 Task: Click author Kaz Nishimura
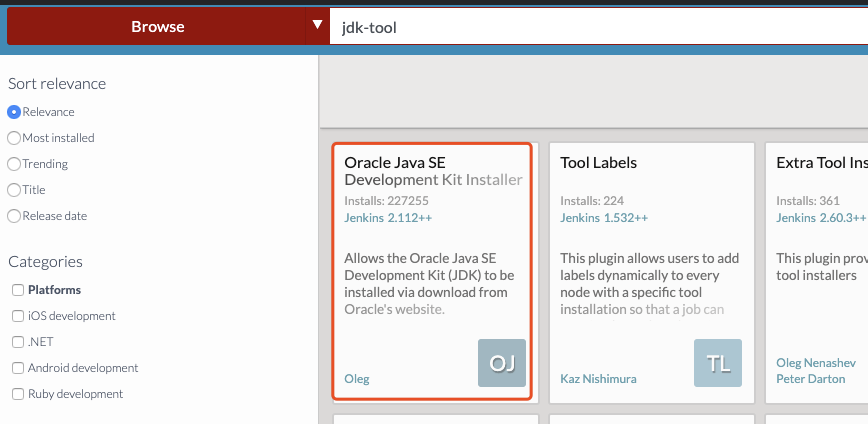(x=598, y=379)
